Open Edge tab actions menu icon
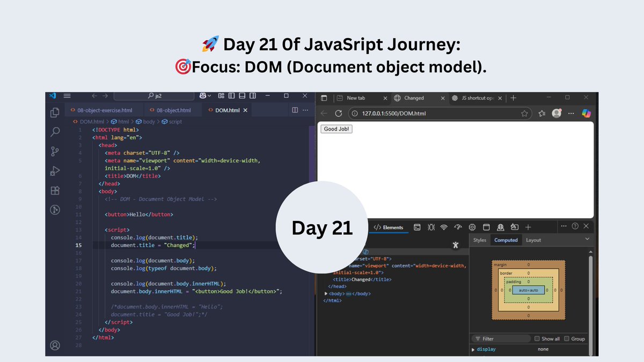 (x=324, y=98)
